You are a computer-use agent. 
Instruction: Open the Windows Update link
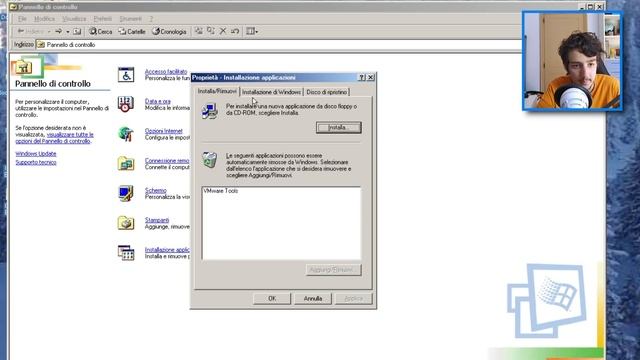coord(36,154)
